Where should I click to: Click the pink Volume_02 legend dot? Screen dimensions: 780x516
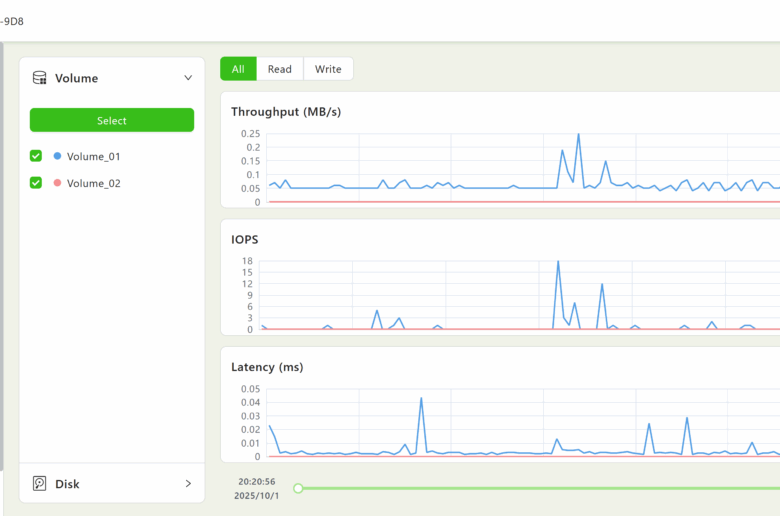click(x=57, y=183)
